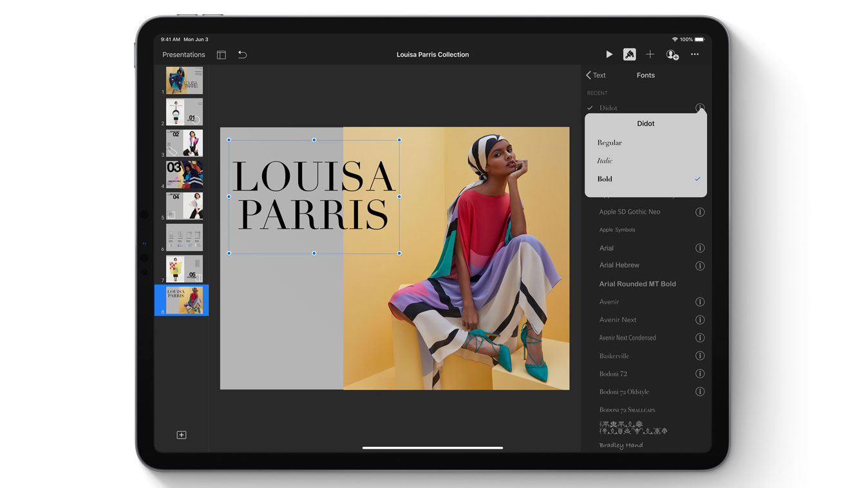
Task: Select the Avenir Next font
Action: (618, 320)
